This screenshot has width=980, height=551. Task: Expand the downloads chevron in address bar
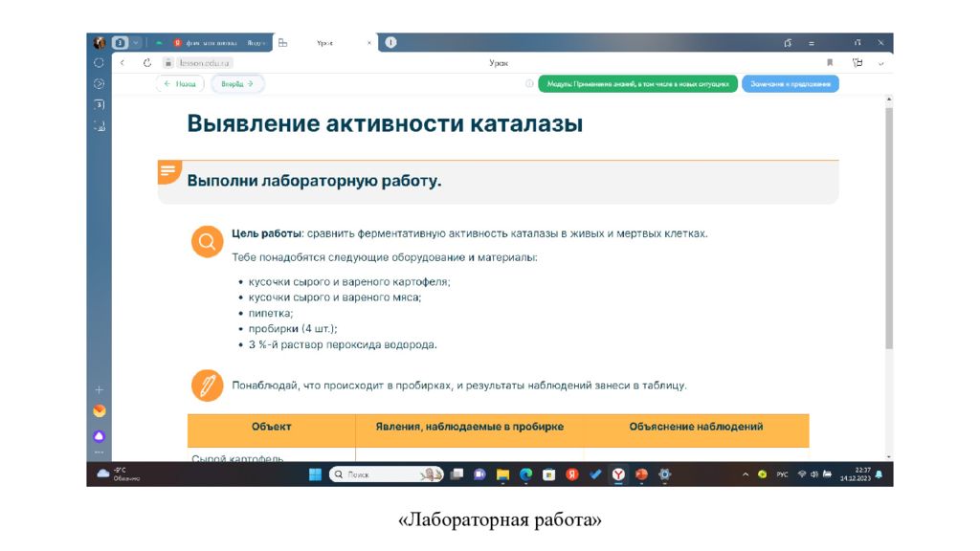tap(881, 64)
